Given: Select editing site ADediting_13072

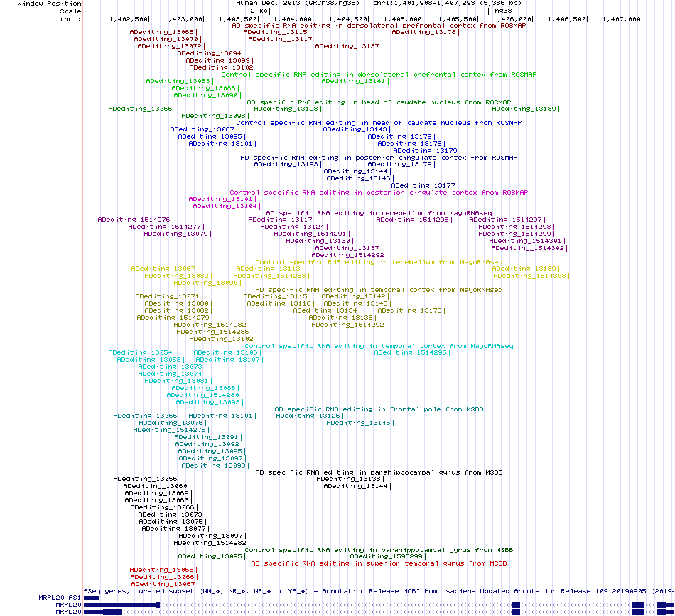Looking at the screenshot, I should point(171,46).
